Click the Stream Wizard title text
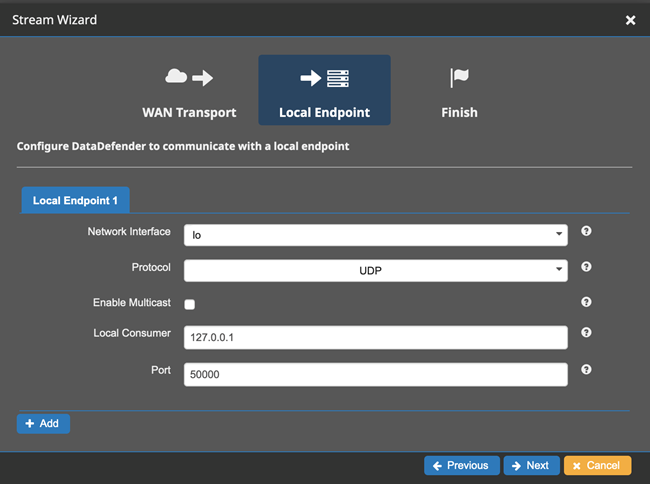Screen dimensions: 650x484 [54, 20]
